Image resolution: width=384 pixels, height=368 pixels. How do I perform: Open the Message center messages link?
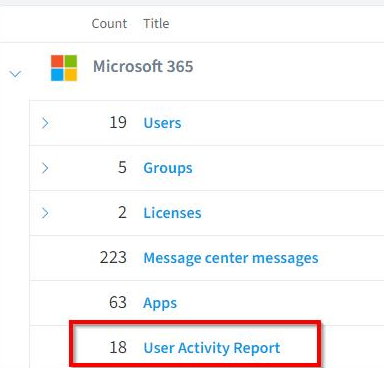click(x=231, y=258)
